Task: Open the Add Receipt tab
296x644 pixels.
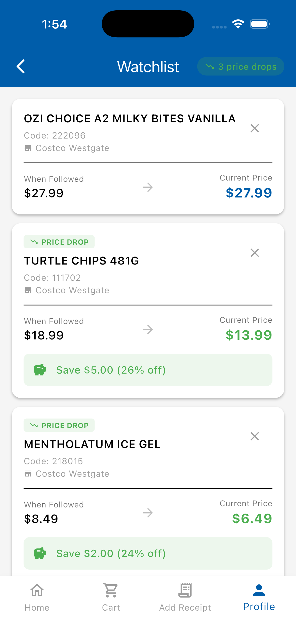Action: 185,597
